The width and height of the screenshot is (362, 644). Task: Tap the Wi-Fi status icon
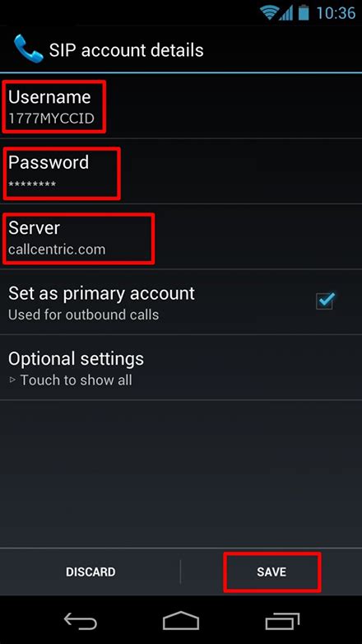click(x=269, y=12)
